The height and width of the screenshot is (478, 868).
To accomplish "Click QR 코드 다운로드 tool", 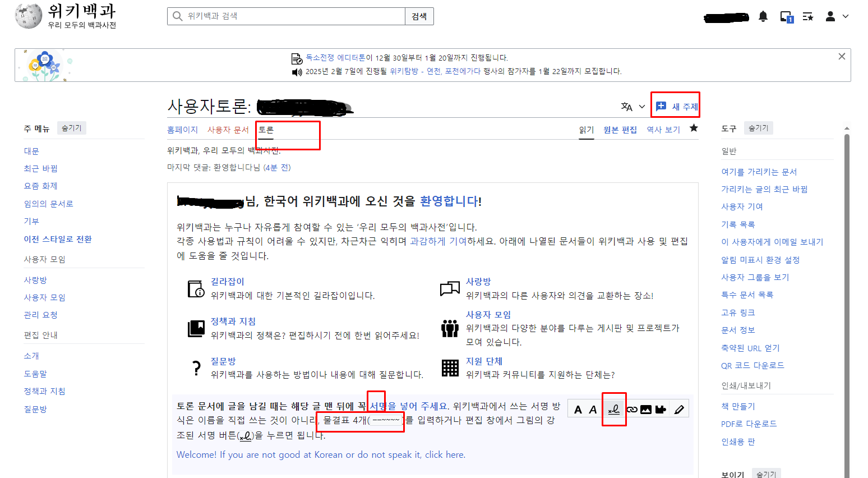I will tap(752, 365).
